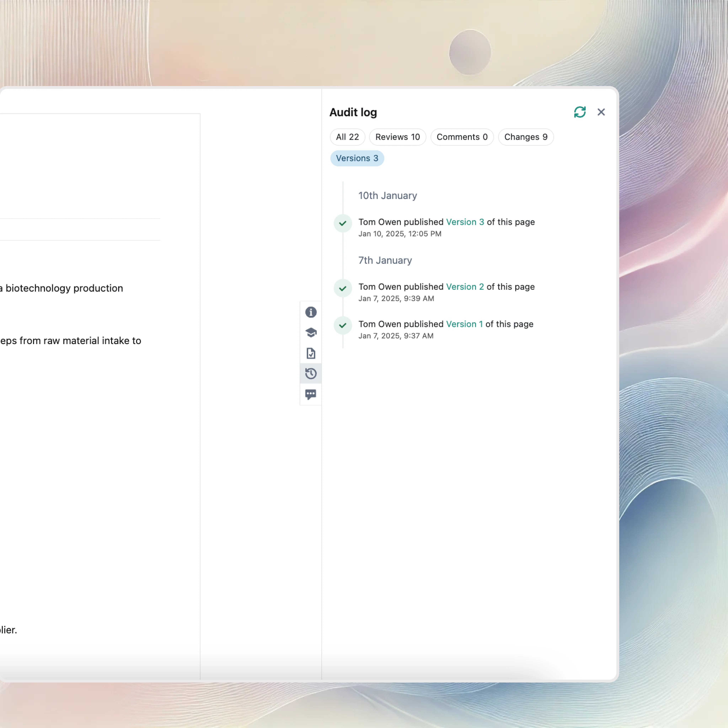
Task: Click green check beside Version 2 entry
Action: (x=342, y=288)
